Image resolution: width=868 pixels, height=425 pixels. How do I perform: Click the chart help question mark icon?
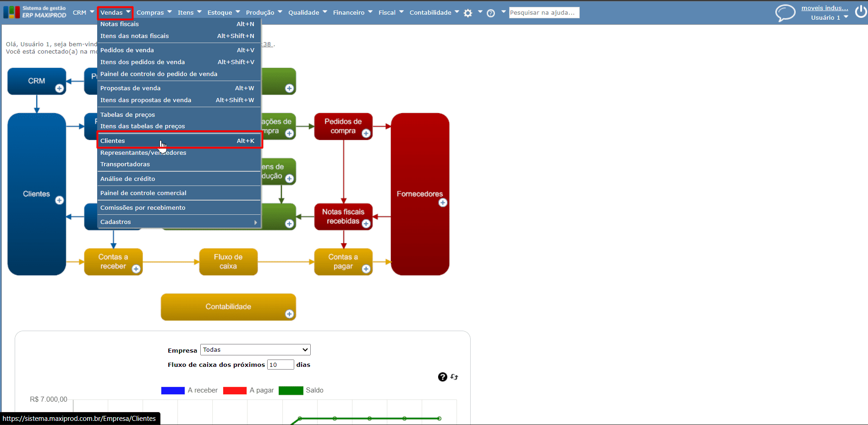(442, 377)
